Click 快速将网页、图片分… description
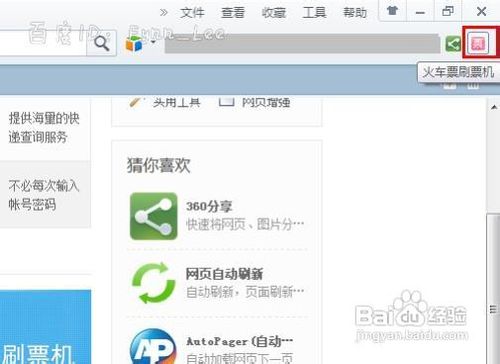The height and width of the screenshot is (364, 500). coord(245,224)
